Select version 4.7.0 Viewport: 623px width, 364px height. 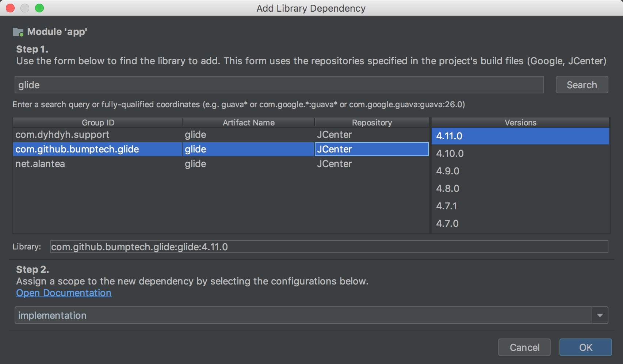[520, 224]
